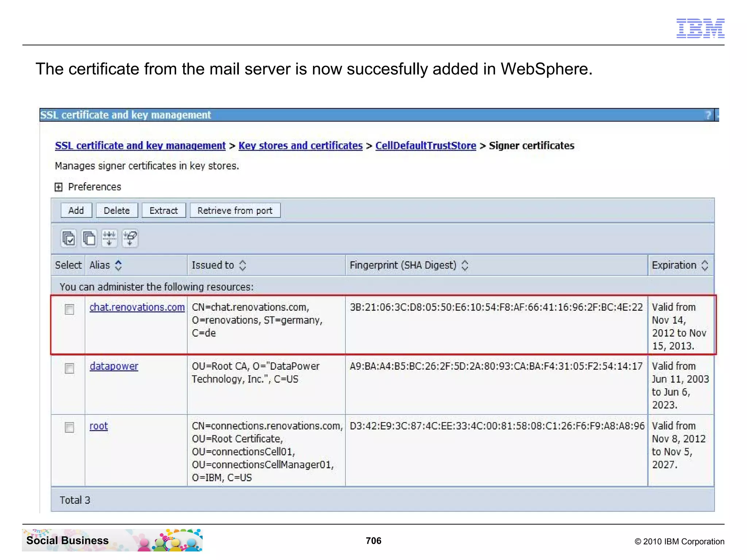Open Key stores and certificates breadcrumb link
Image resolution: width=747 pixels, height=560 pixels.
(x=301, y=146)
